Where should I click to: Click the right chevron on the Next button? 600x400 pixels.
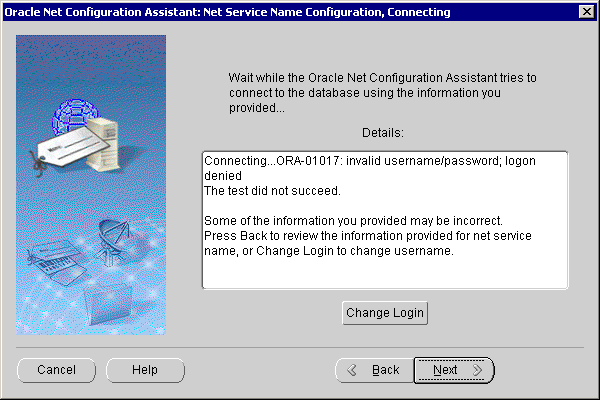[477, 370]
